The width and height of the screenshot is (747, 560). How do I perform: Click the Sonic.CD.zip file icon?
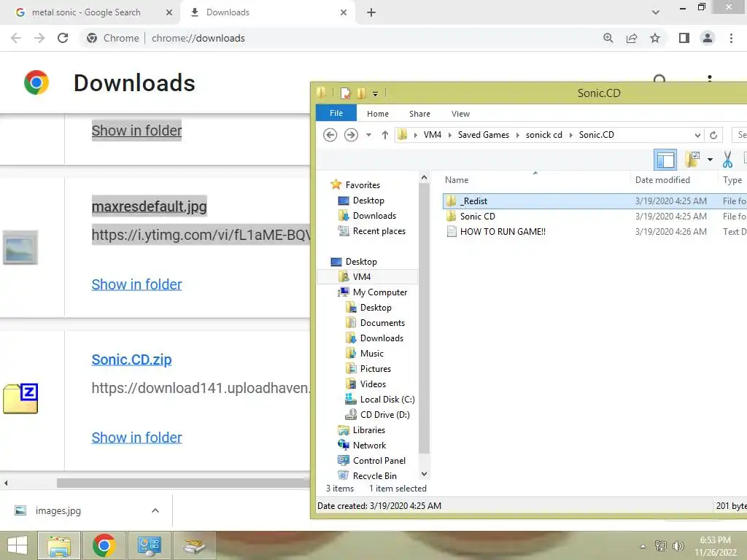[x=20, y=398]
